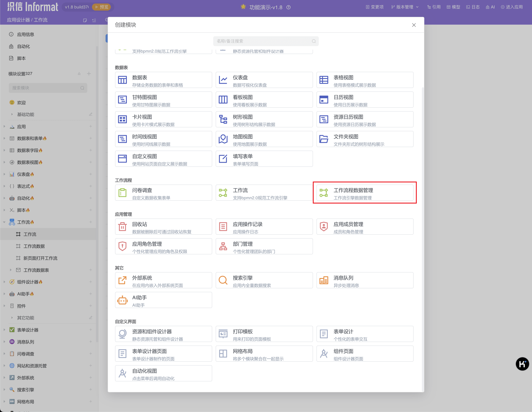Expand the 基础功能 section

12,114
